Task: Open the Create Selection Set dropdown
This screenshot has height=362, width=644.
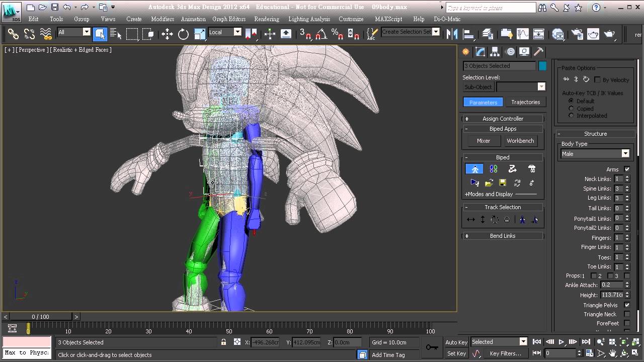Action: [x=411, y=32]
